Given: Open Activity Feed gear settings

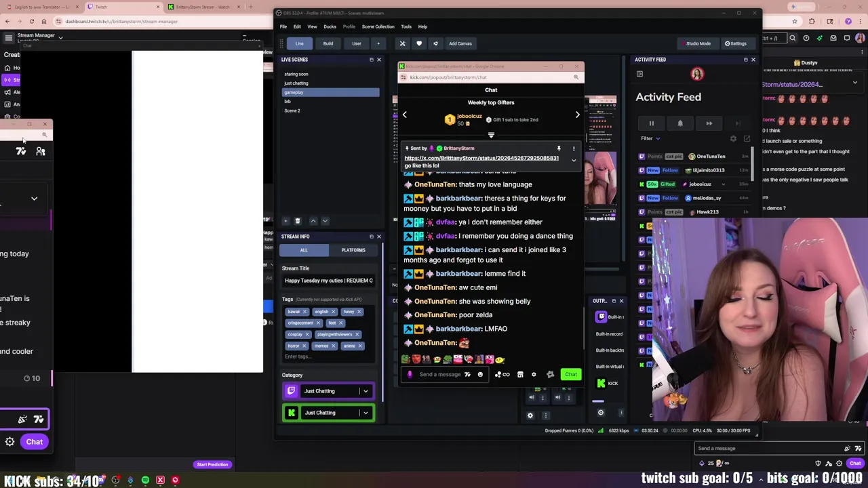Looking at the screenshot, I should coord(733,138).
